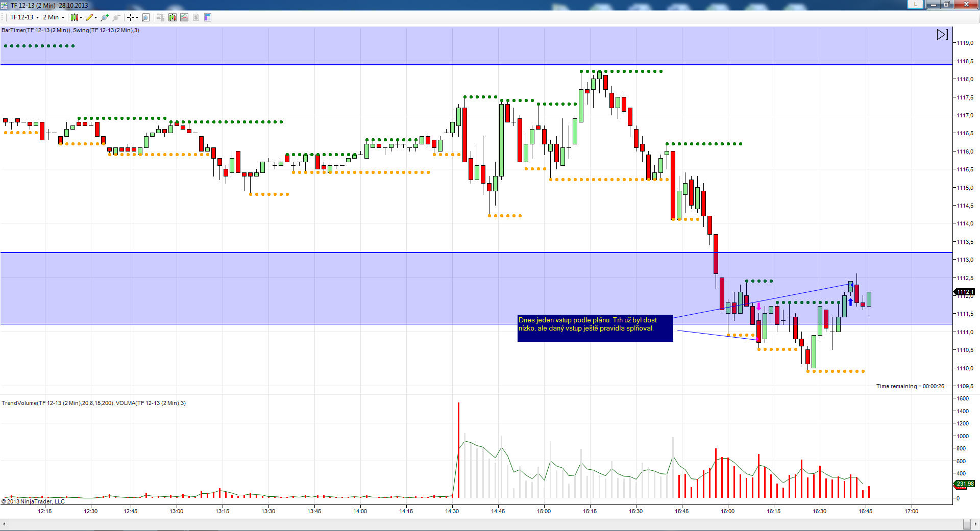Click the 14:30 time axis label
Screen dimensions: 980x531
point(452,511)
